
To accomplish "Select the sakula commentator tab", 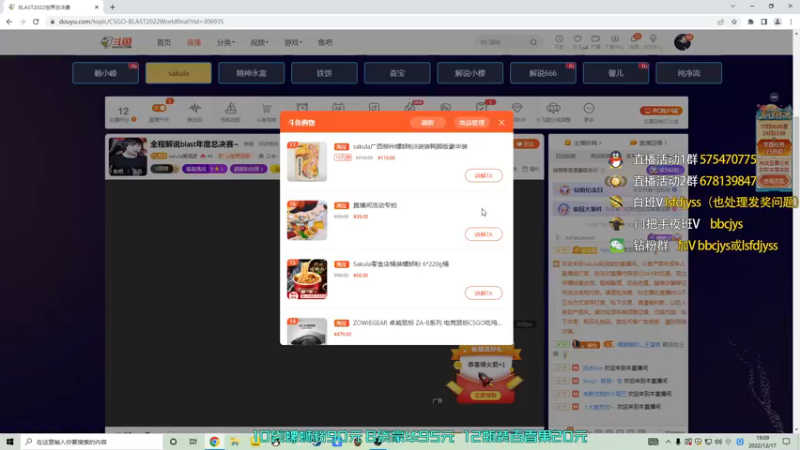I will (179, 73).
